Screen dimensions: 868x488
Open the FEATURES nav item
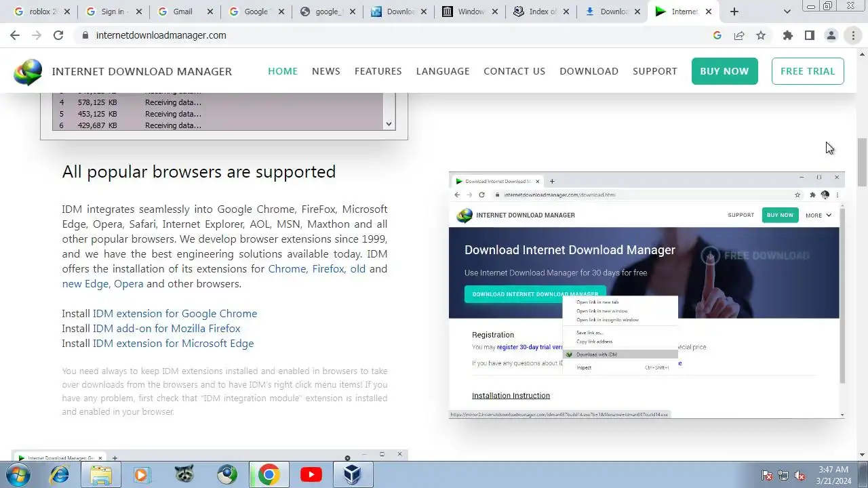point(378,71)
